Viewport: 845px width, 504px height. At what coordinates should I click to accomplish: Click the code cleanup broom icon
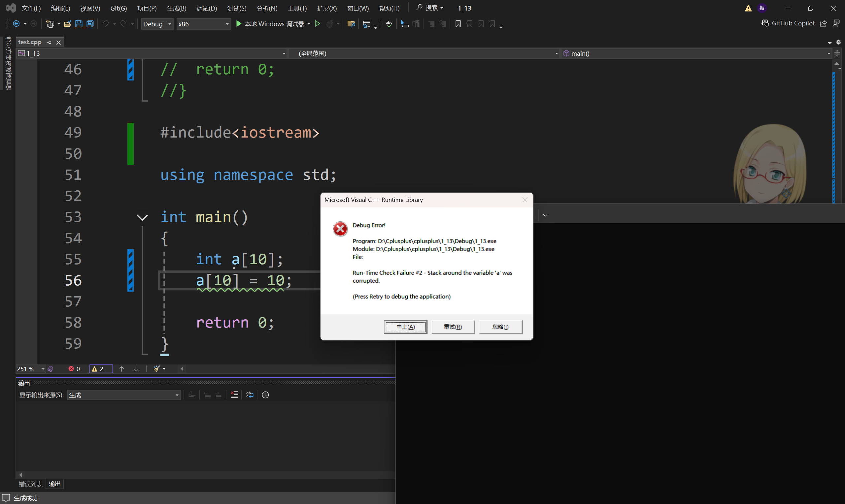(157, 369)
